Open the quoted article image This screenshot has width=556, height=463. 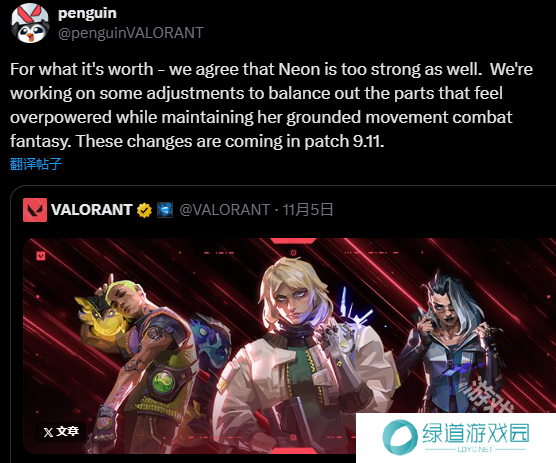tap(289, 346)
